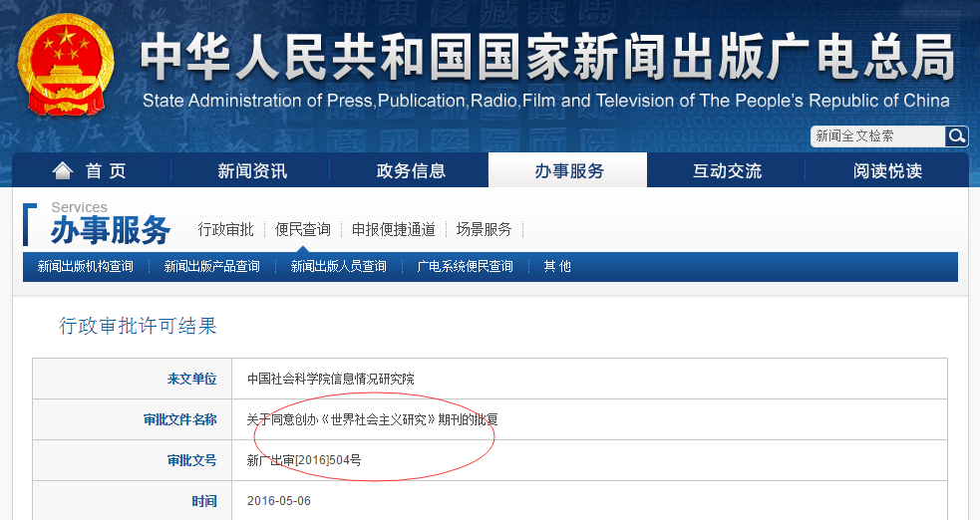Click the search magnifier icon
Viewport: 980px width, 520px height.
click(x=956, y=136)
